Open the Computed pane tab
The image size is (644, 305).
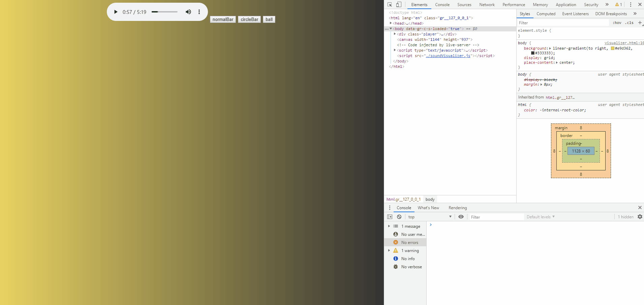coord(546,14)
